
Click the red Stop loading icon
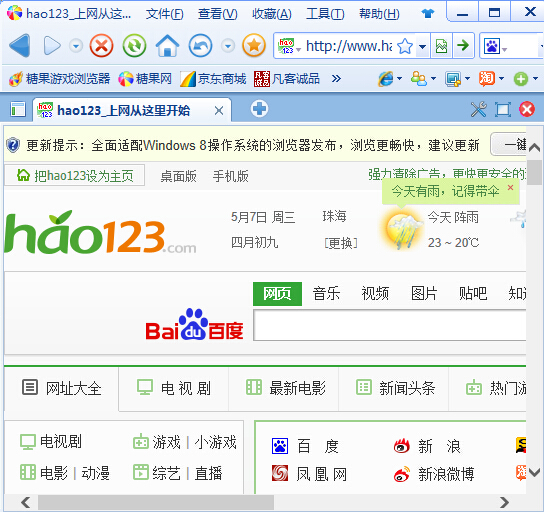(x=101, y=45)
